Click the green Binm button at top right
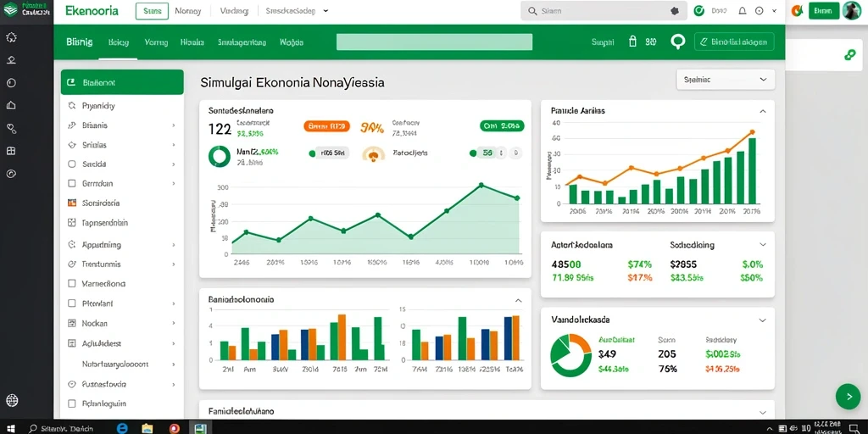 tap(824, 10)
